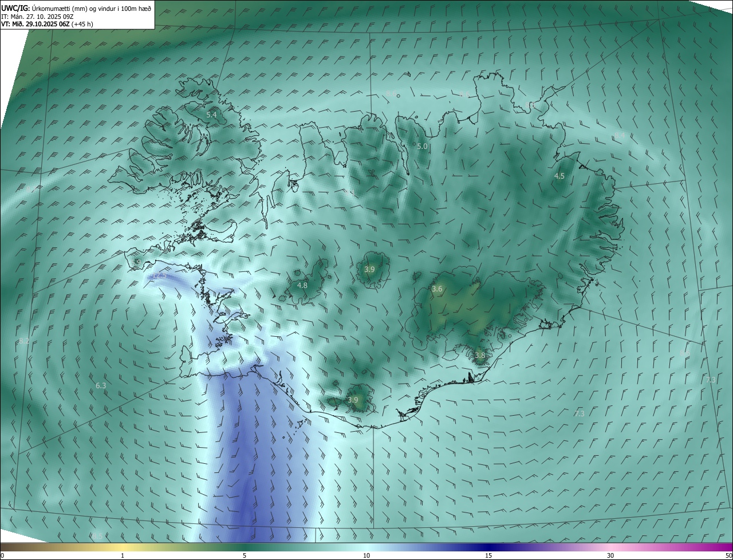Click the 15 tick on the color scale
The height and width of the screenshot is (560, 733).
coord(488,555)
